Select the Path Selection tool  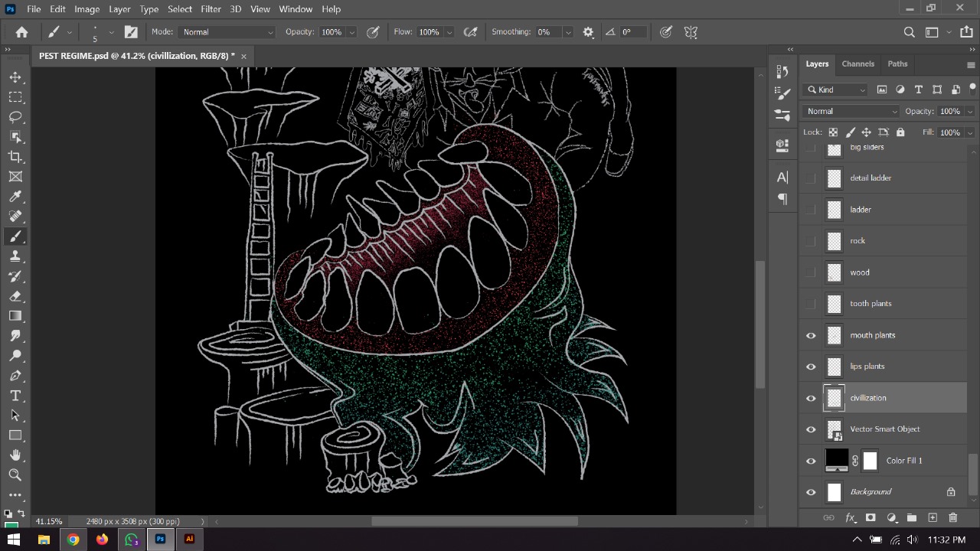pos(15,416)
